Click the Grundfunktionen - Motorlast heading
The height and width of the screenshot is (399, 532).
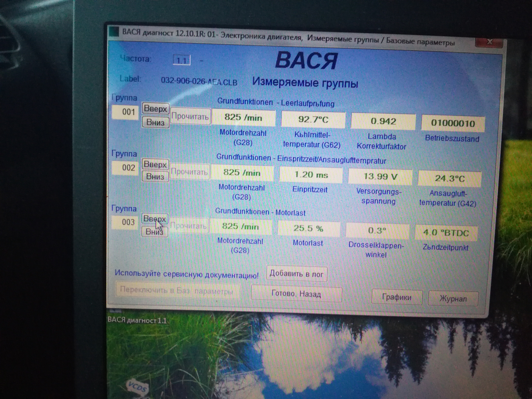[x=260, y=212]
